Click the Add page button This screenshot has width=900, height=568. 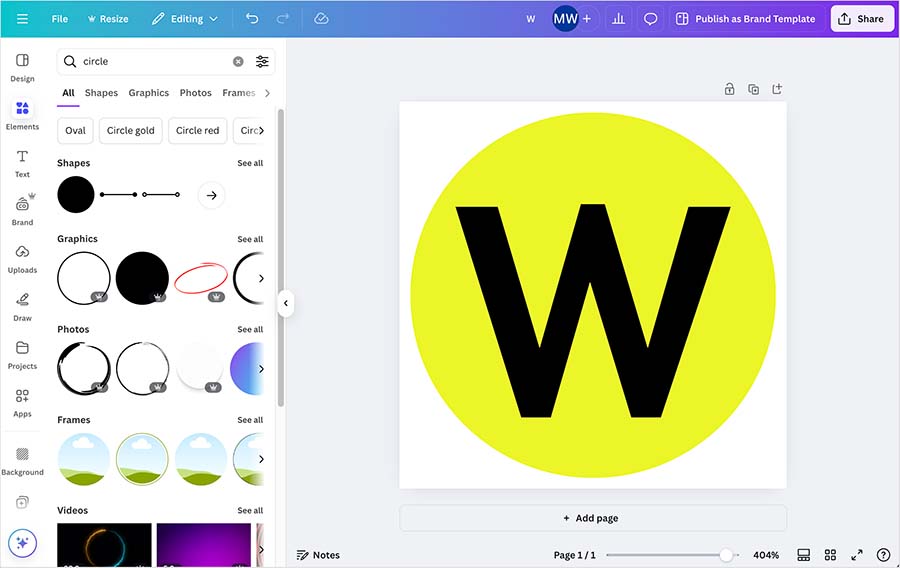[593, 518]
